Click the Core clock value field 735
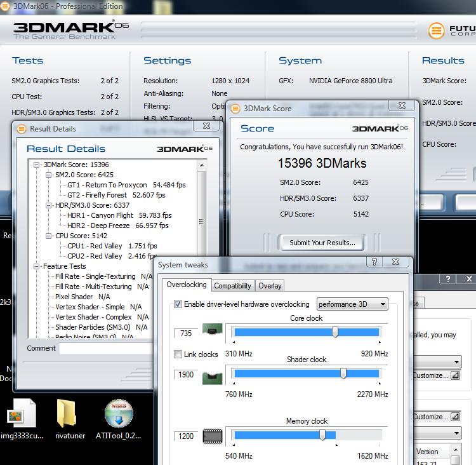This screenshot has height=465, width=476. point(186,334)
